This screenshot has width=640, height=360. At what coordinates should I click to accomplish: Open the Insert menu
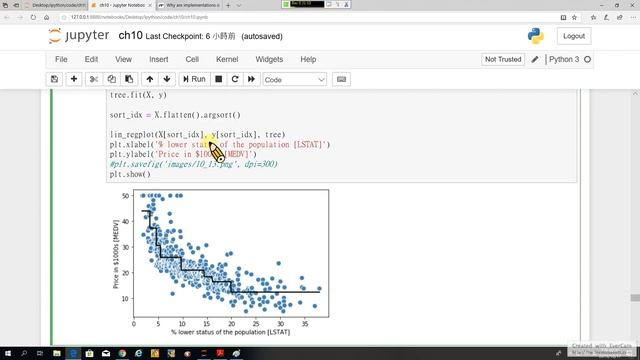[x=159, y=59]
